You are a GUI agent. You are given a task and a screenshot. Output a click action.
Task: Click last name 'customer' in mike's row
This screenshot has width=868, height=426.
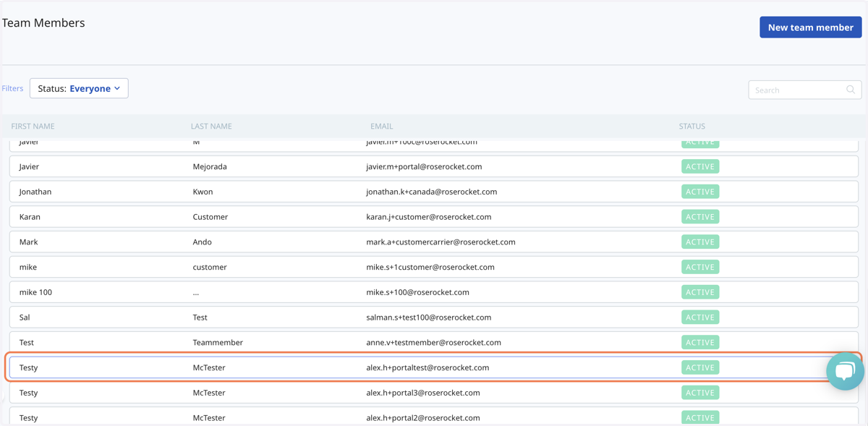210,267
